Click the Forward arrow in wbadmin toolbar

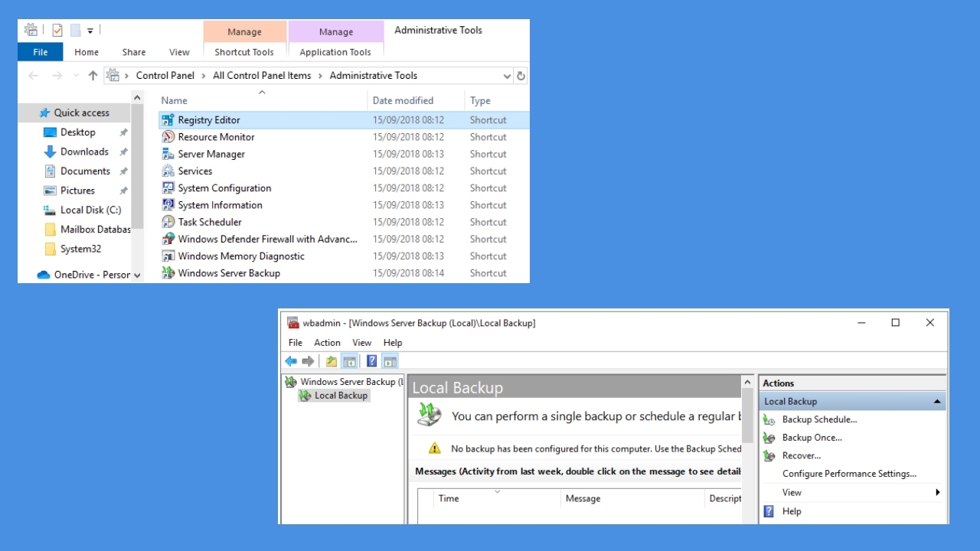308,361
